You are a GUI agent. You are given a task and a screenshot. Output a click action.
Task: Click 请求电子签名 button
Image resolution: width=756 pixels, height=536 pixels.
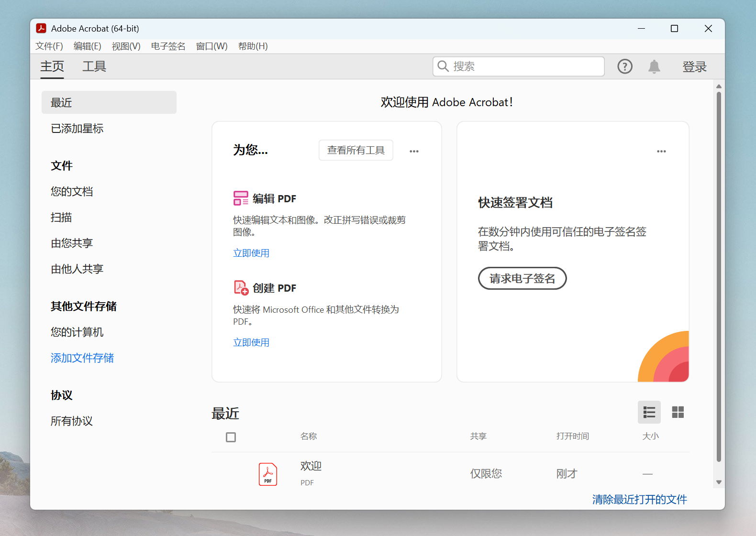tap(523, 278)
